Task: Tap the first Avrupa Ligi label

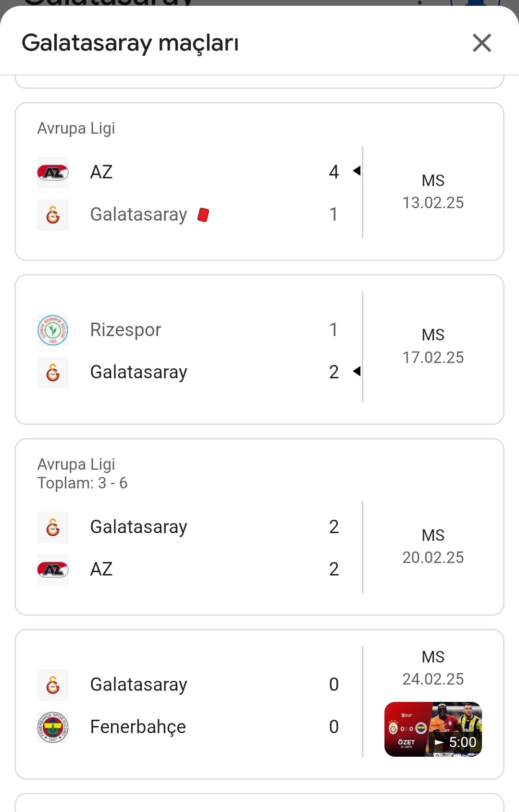Action: pos(76,128)
